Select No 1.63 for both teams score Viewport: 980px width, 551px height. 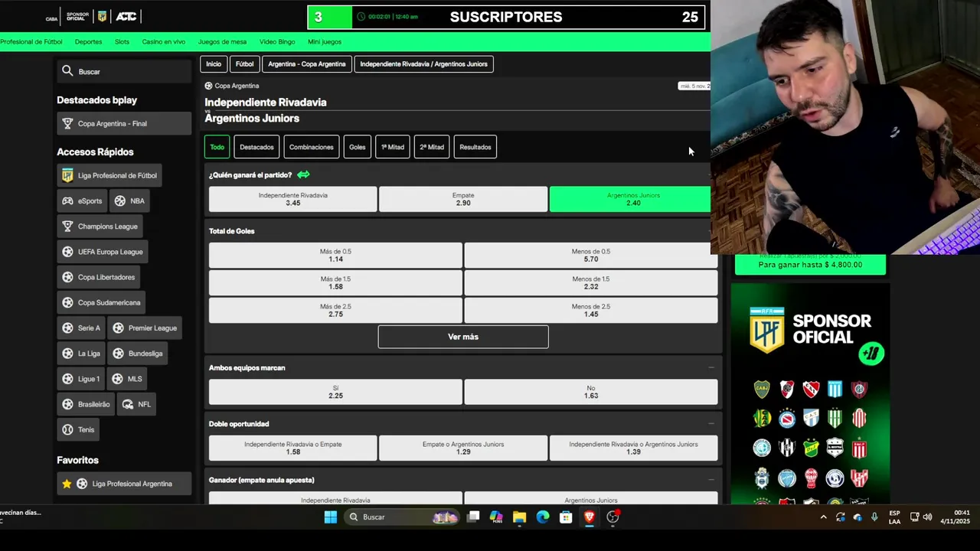point(591,392)
